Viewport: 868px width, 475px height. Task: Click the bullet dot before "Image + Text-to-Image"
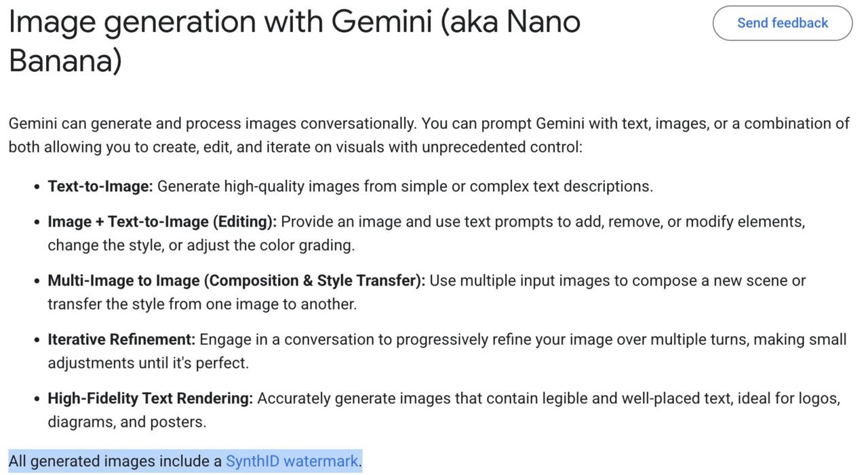(x=37, y=223)
